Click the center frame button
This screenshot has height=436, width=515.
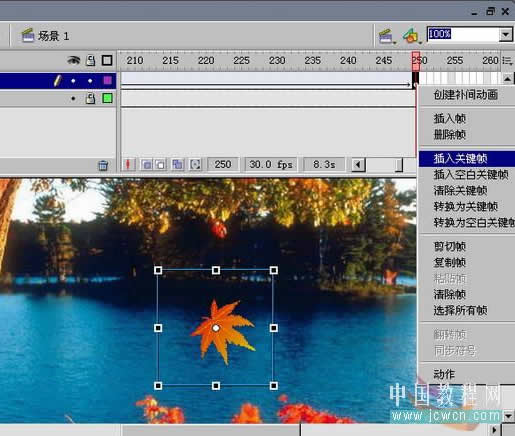coord(128,164)
